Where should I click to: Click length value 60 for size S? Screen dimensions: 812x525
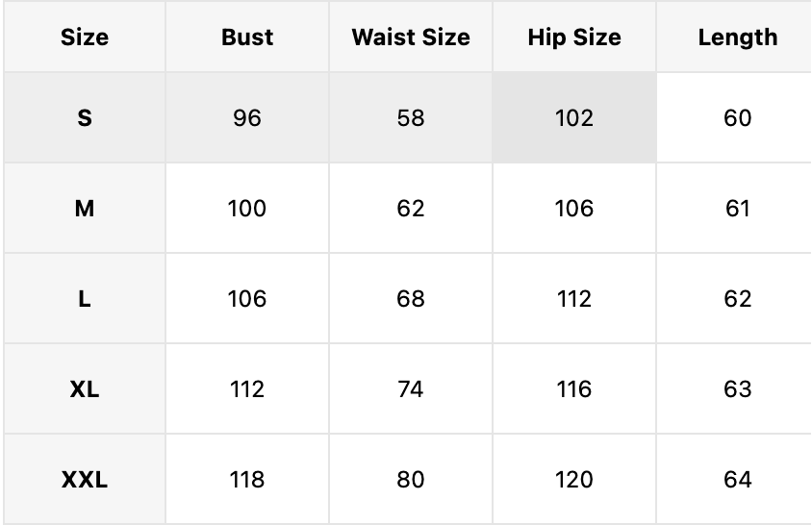click(x=737, y=117)
